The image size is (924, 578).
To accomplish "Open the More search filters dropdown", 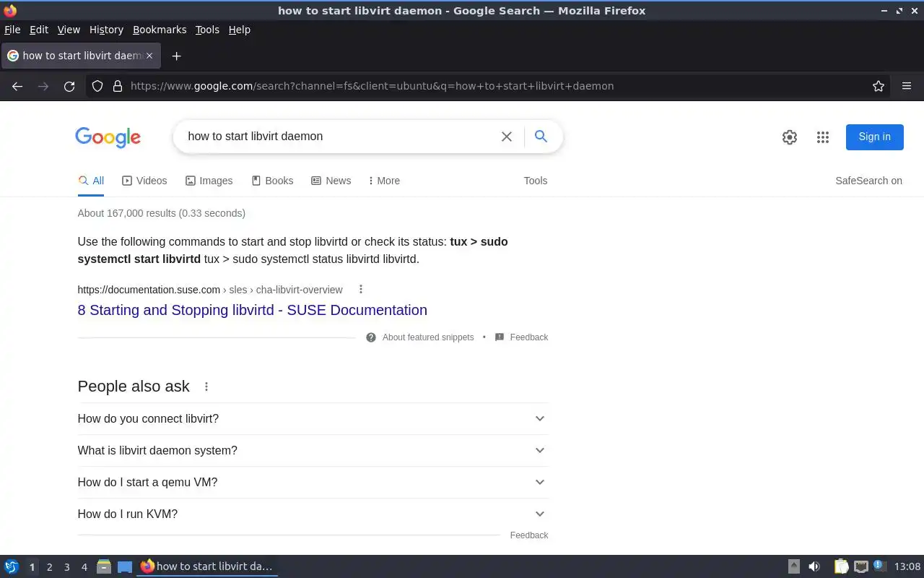I will tap(384, 181).
